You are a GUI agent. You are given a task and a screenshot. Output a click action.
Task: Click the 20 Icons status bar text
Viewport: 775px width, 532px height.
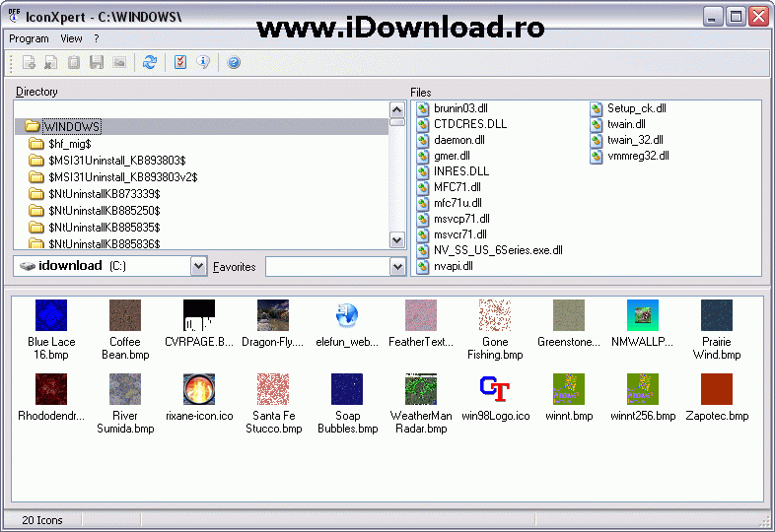coord(42,520)
